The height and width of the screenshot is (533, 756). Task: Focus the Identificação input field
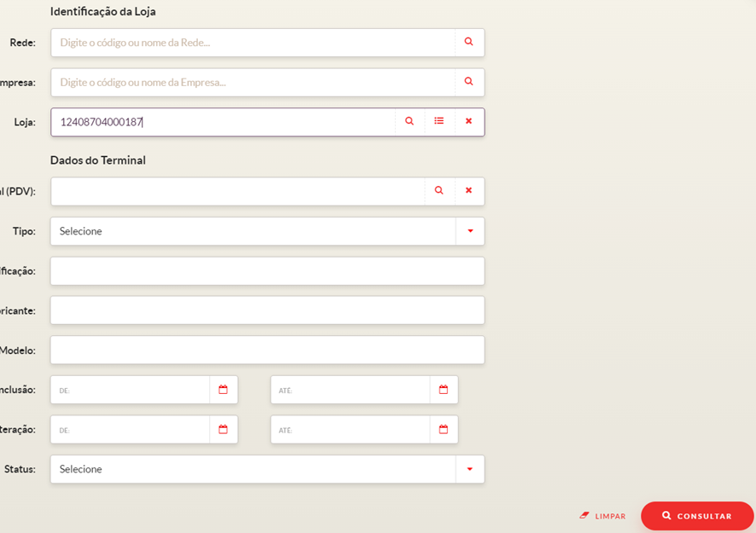tap(268, 271)
